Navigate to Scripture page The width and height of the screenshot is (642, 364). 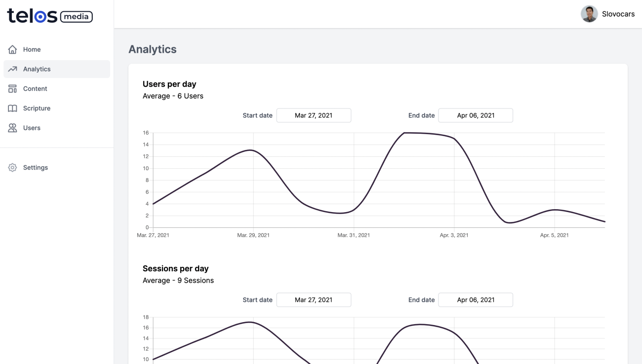coord(57,109)
